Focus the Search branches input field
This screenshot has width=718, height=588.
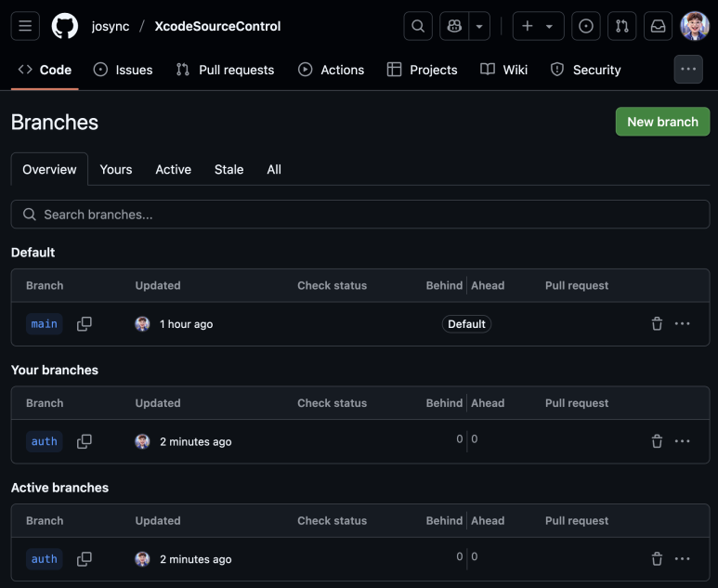(x=360, y=215)
